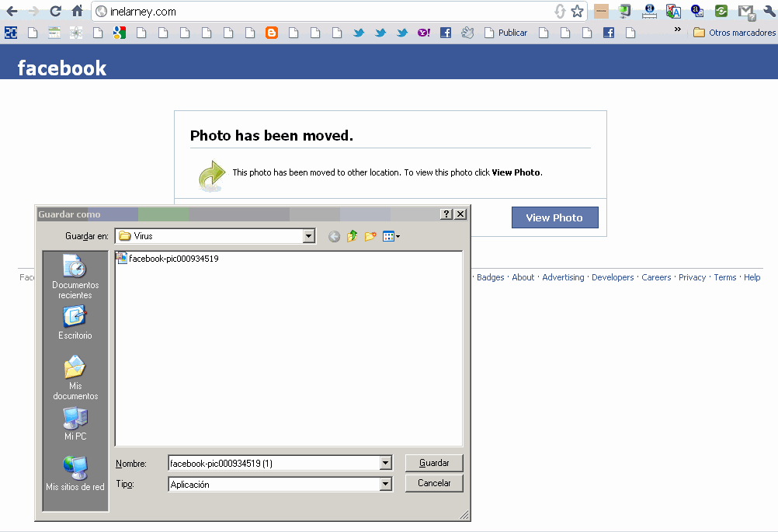This screenshot has height=532, width=778.
Task: Reload the page with the refresh icon
Action: pos(56,11)
